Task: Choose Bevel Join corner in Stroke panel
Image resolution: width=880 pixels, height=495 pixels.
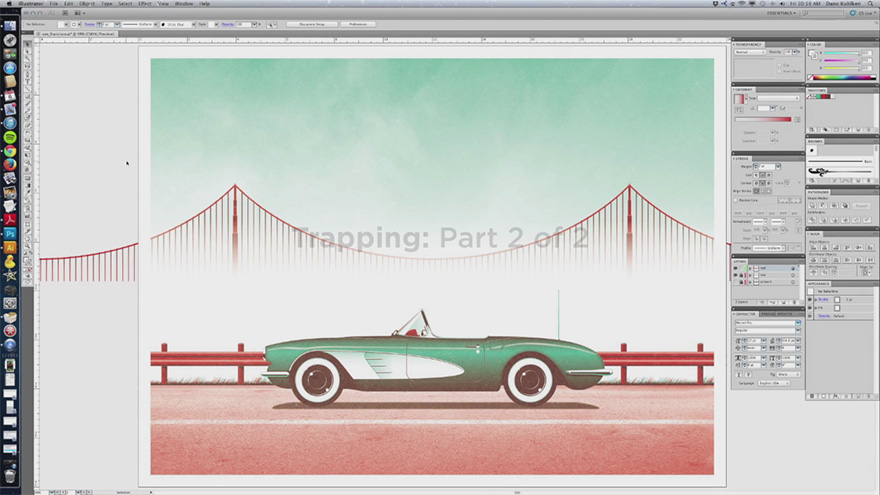Action: [768, 183]
